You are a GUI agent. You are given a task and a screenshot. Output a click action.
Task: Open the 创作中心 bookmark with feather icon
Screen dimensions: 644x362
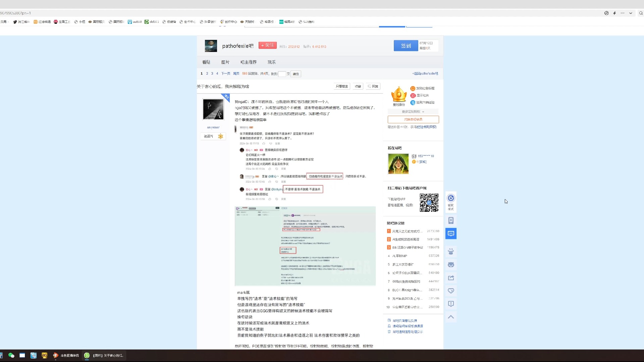228,22
